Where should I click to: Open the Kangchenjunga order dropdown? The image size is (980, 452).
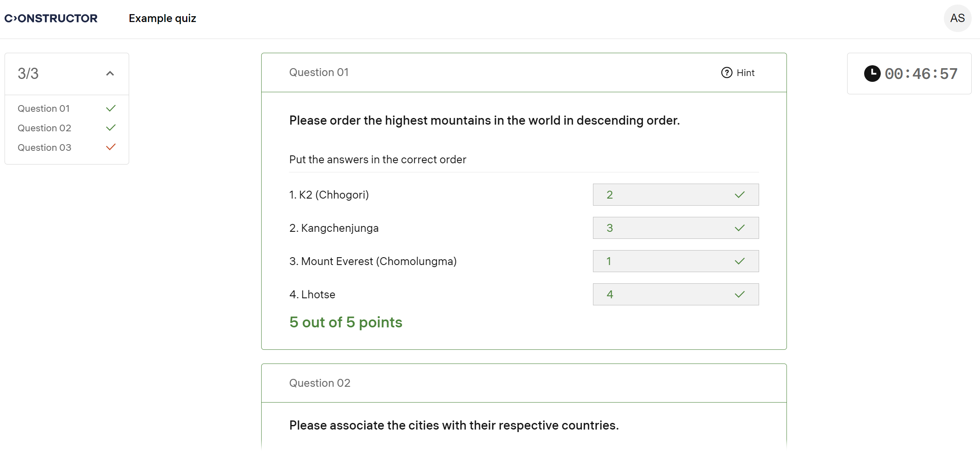pyautogui.click(x=675, y=228)
